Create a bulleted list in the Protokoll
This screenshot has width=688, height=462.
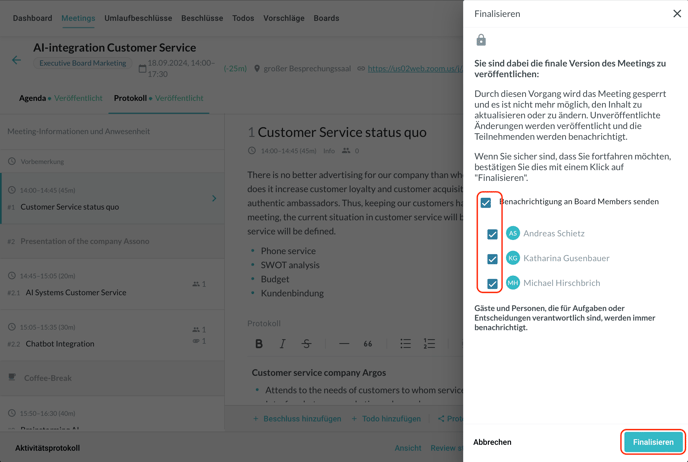pyautogui.click(x=405, y=344)
